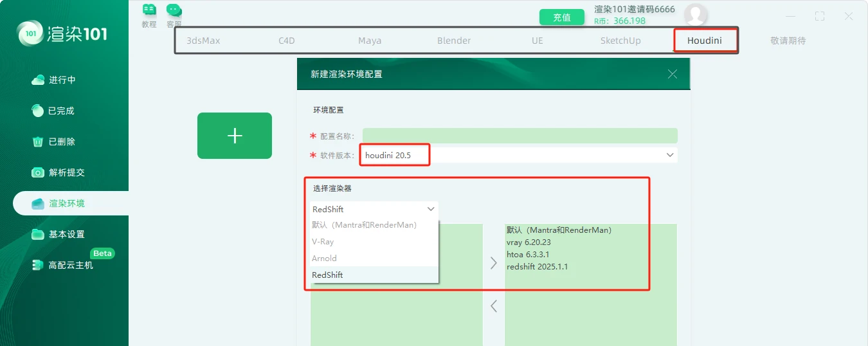Click the 敬请期待 tab
Screen dimensions: 868x346
point(788,41)
